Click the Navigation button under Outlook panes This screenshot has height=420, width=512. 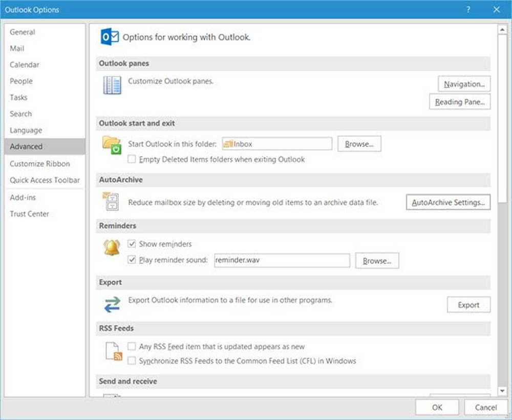tap(463, 83)
